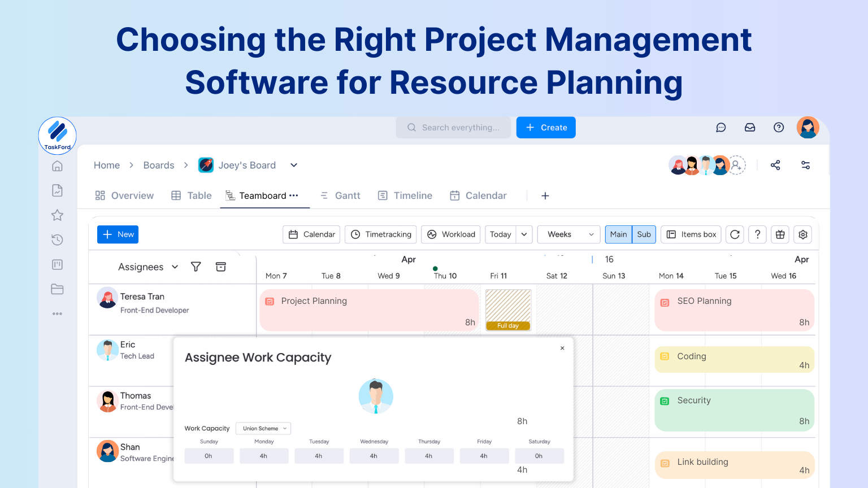
Task: Click the question mark toolbar button
Action: 758,234
